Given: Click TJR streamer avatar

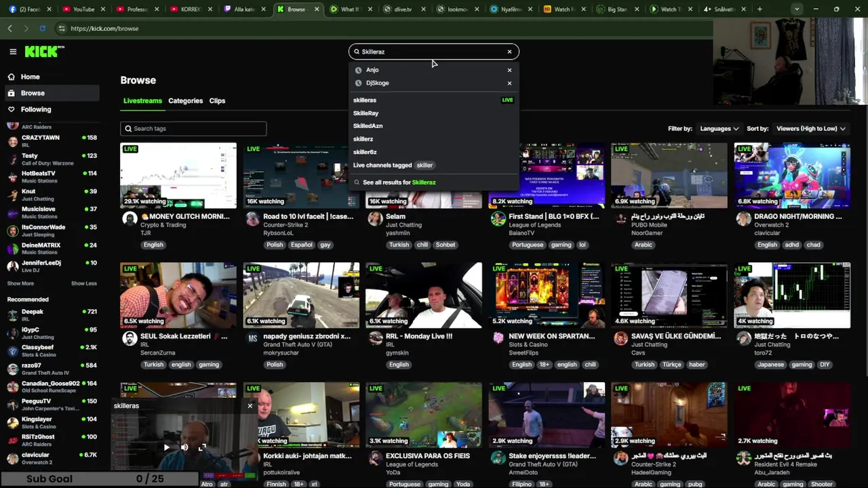Looking at the screenshot, I should tap(130, 219).
